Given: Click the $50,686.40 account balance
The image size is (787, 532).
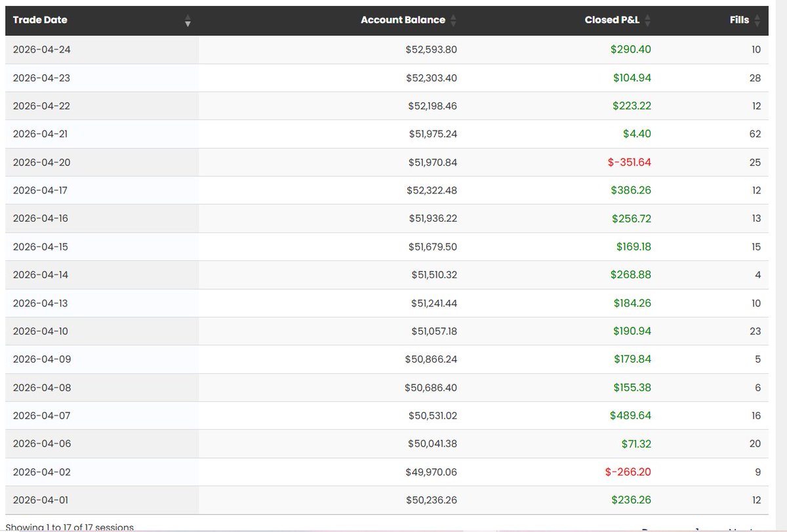Looking at the screenshot, I should (x=431, y=388).
